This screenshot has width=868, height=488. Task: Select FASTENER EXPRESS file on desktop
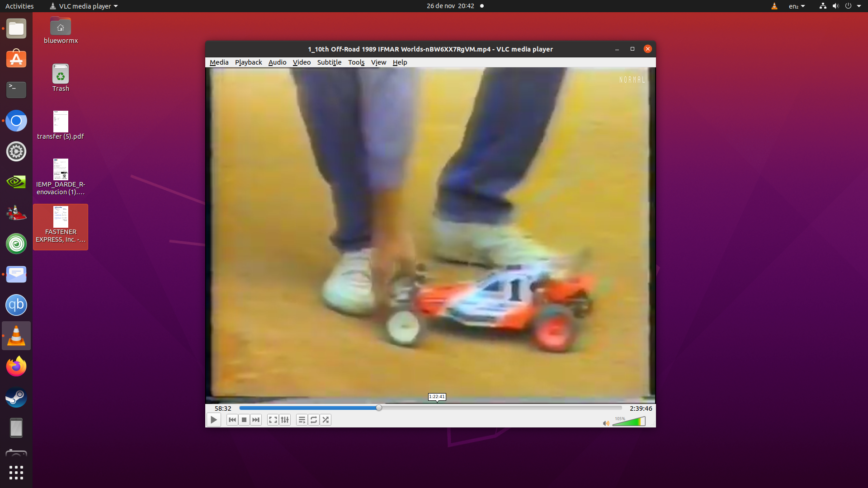[61, 226]
